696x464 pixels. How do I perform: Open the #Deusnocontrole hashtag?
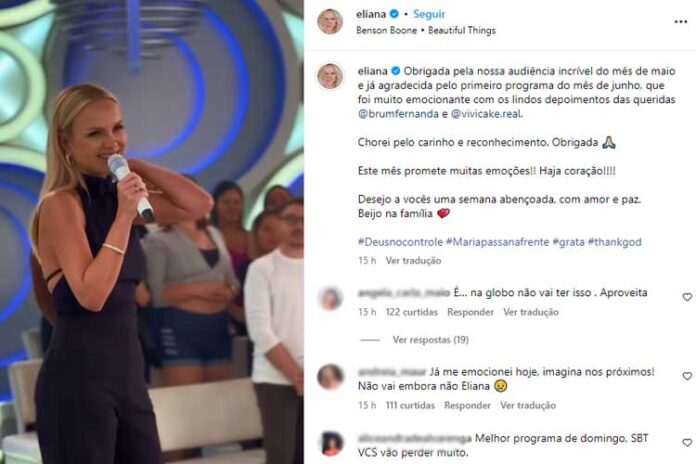tap(400, 242)
